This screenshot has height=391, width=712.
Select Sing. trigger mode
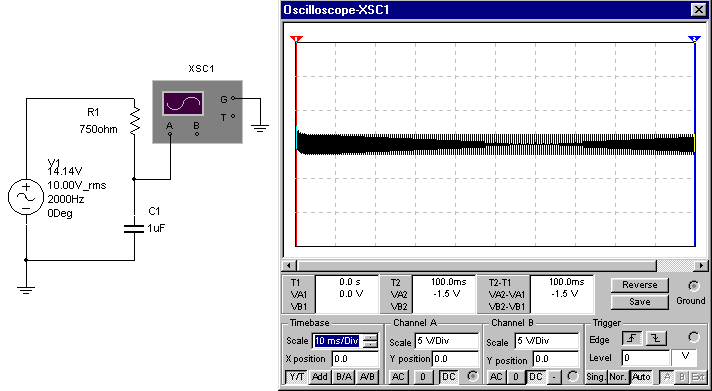tap(596, 376)
